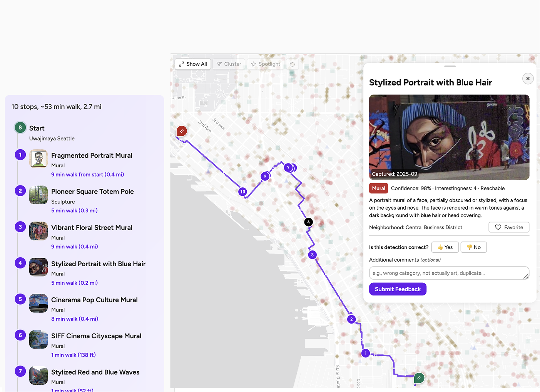Grab the detail panel top drag handle
540x392 pixels.
(450, 66)
